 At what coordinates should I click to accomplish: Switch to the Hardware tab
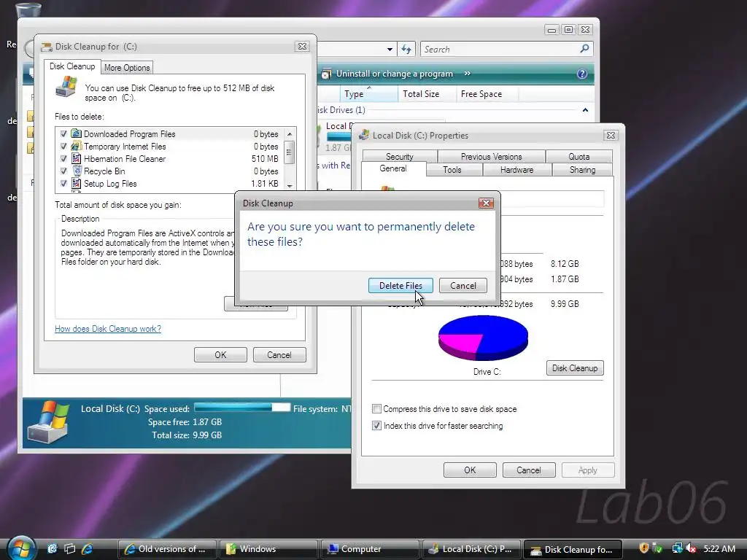click(x=517, y=169)
